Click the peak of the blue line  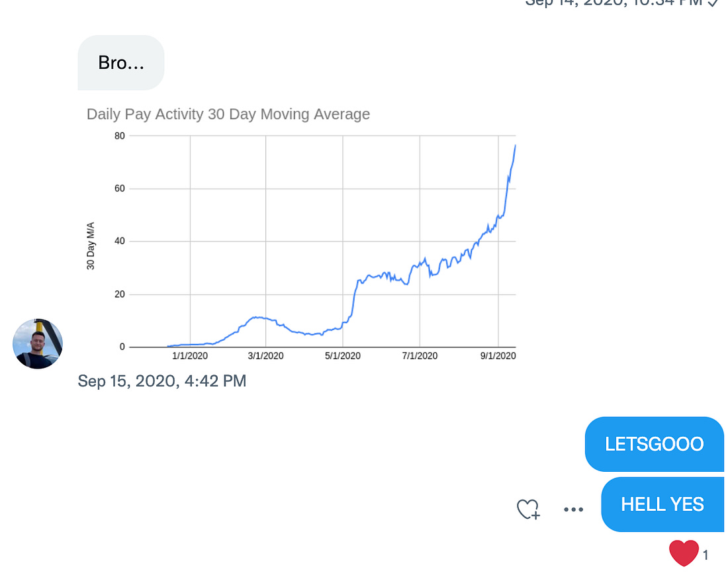coord(515,146)
